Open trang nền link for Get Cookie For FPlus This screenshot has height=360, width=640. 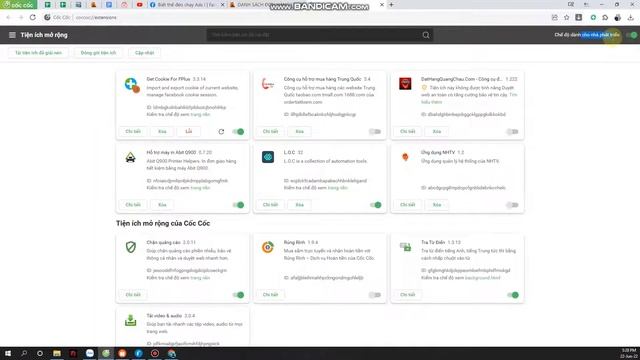tap(200, 114)
